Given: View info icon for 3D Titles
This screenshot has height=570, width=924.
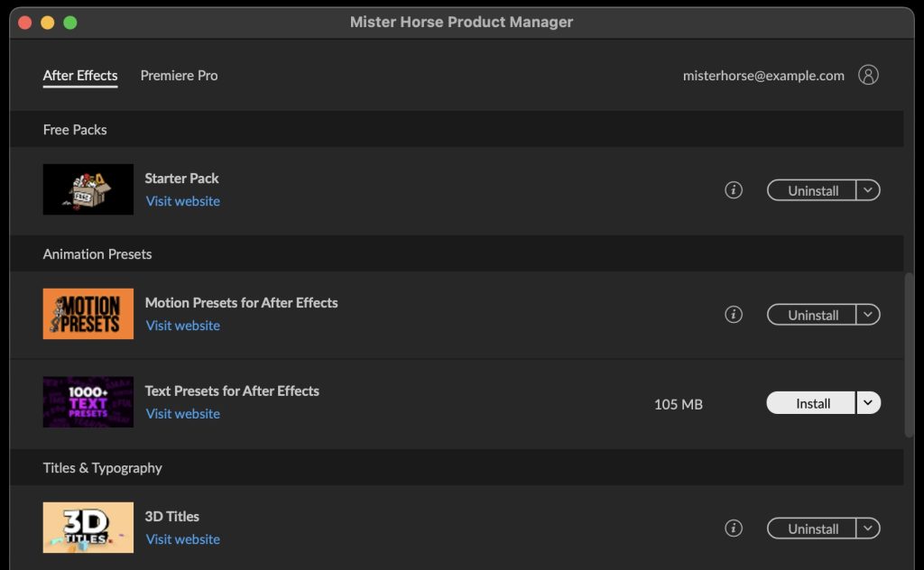Looking at the screenshot, I should pos(734,529).
